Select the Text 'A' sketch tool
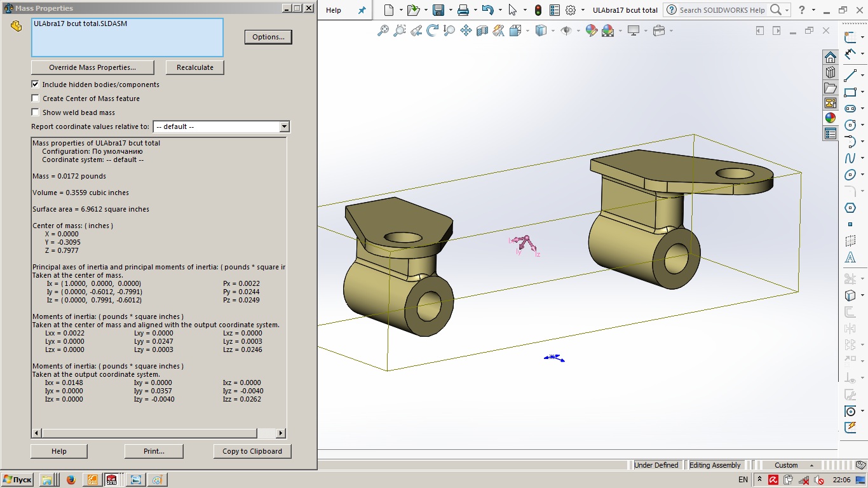Screen dimensions: 868x488 (850, 257)
